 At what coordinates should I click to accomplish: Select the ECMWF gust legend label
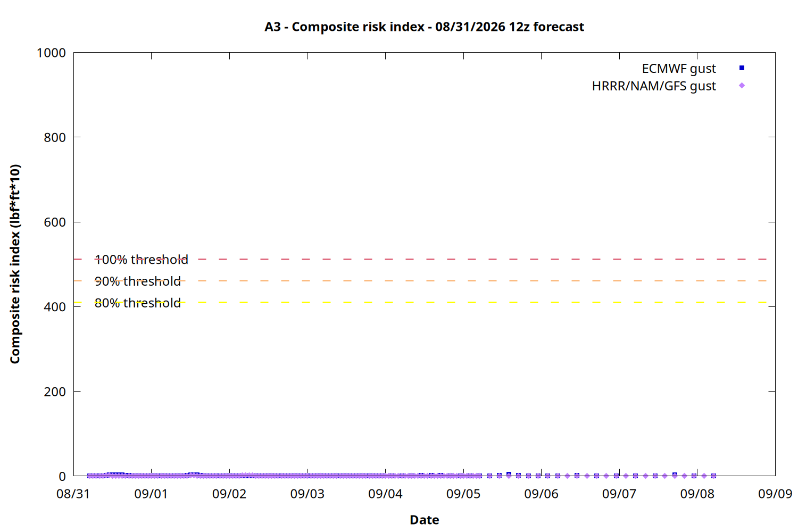click(679, 69)
